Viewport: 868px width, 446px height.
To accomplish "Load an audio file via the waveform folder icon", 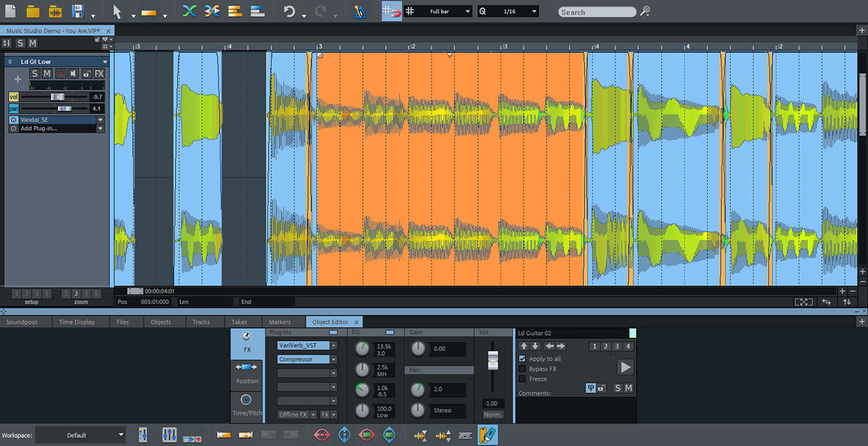I will pyautogui.click(x=56, y=12).
